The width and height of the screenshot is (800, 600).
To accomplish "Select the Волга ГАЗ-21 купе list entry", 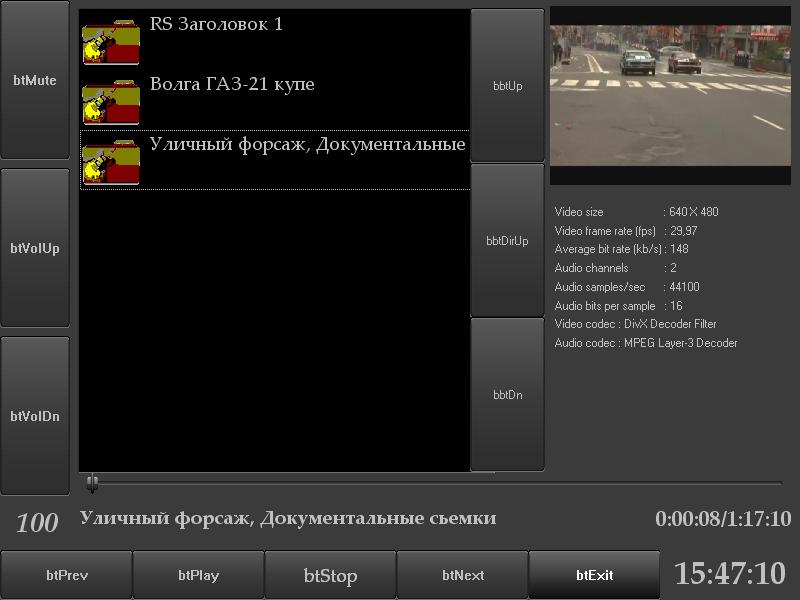I will pyautogui.click(x=232, y=84).
